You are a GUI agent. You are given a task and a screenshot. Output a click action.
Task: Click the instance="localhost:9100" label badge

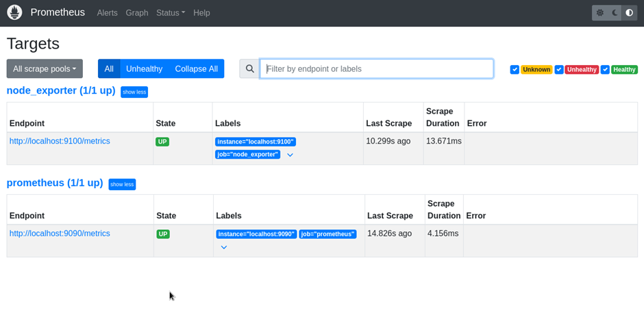[256, 142]
